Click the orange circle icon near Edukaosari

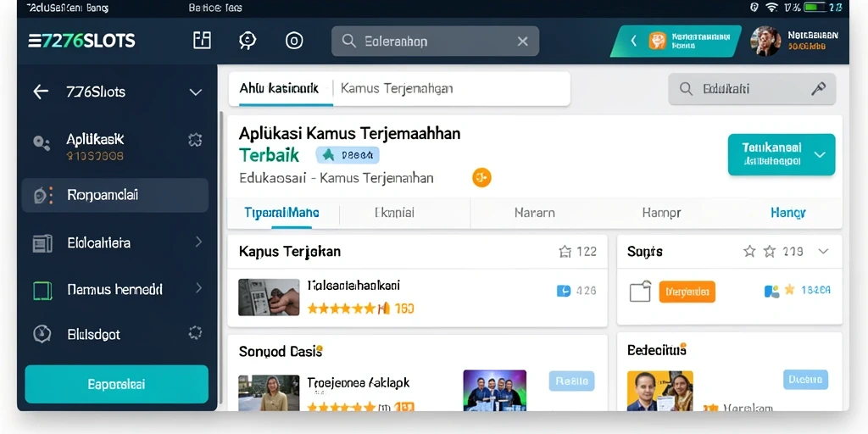point(481,178)
